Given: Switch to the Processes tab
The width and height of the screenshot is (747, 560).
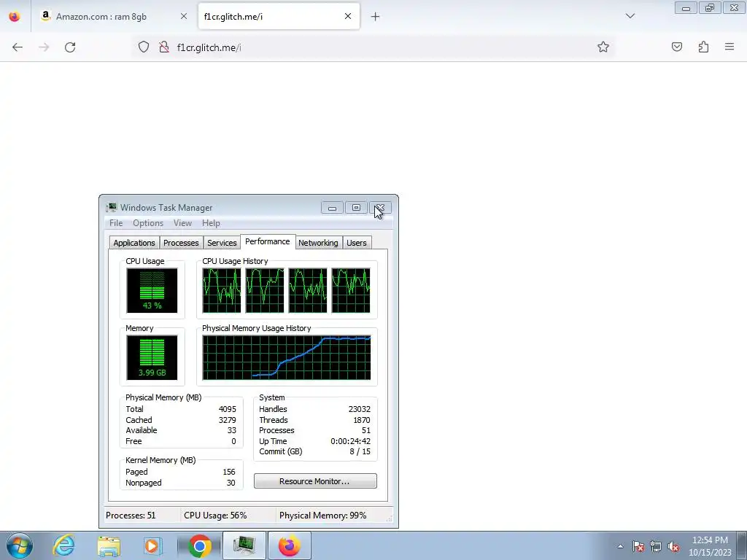Looking at the screenshot, I should (181, 243).
